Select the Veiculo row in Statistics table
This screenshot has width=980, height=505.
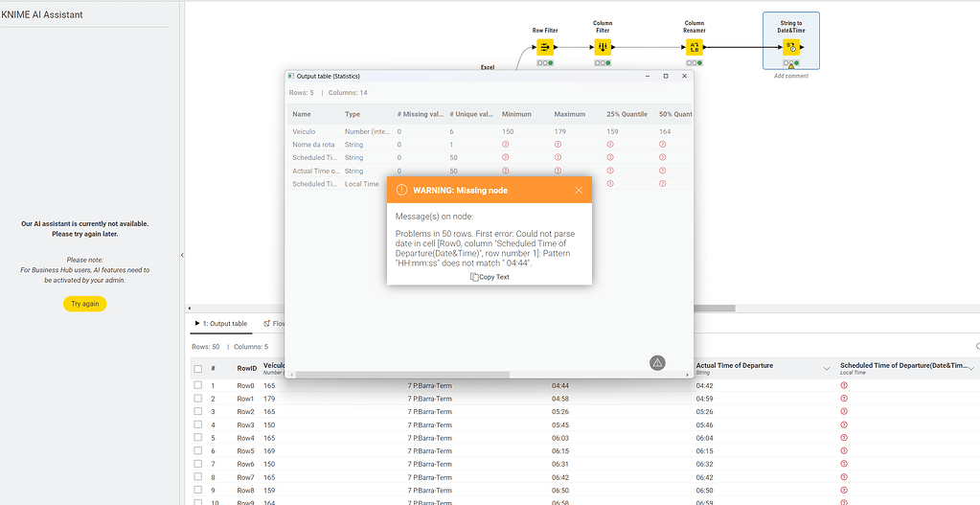click(x=490, y=132)
